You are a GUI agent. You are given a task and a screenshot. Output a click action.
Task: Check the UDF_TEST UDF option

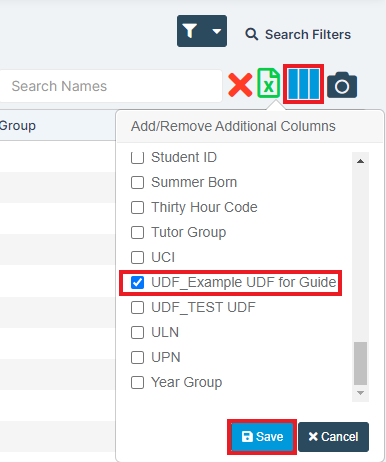137,307
